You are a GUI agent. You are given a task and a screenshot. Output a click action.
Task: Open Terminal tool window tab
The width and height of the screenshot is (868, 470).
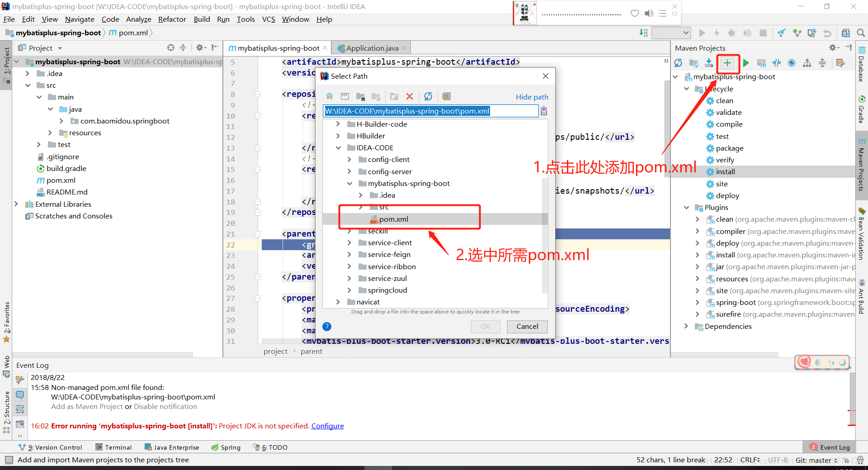coord(114,447)
